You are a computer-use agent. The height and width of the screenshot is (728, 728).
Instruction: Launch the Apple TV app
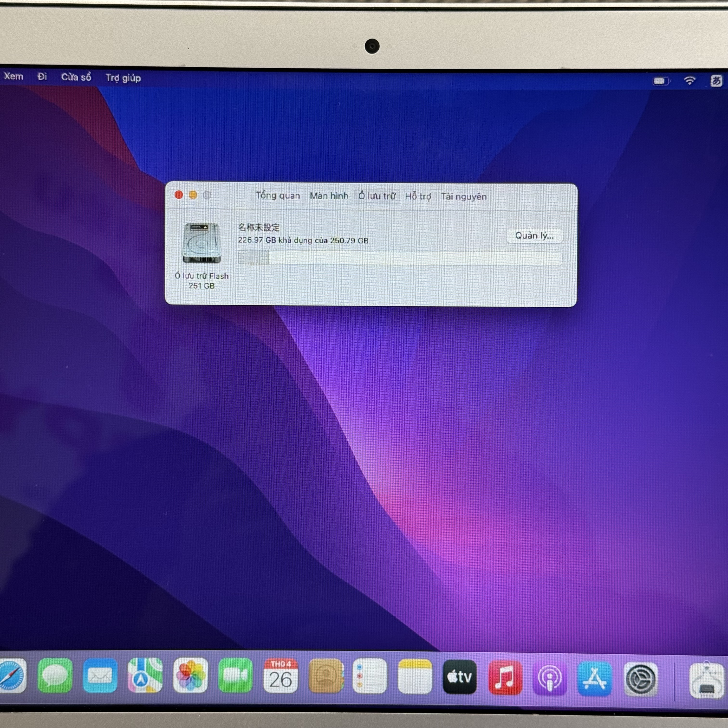point(459,677)
